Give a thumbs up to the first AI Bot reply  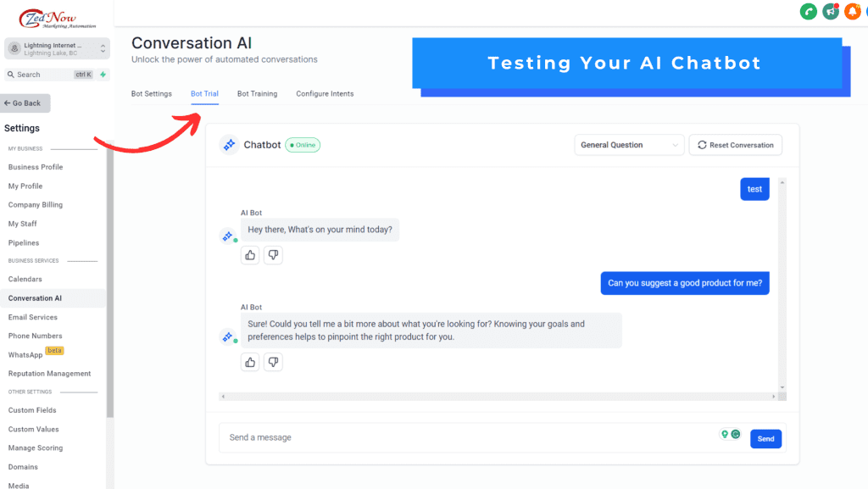tap(249, 254)
